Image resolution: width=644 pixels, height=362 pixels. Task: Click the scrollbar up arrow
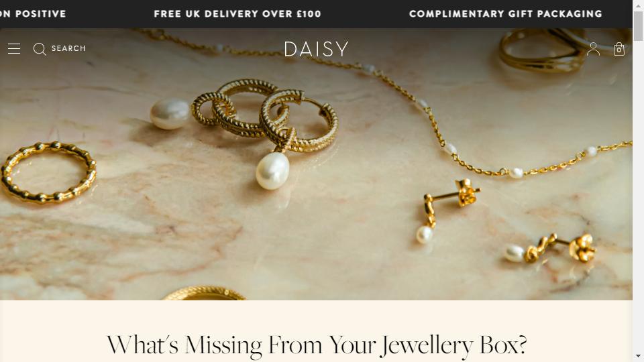pos(638,4)
